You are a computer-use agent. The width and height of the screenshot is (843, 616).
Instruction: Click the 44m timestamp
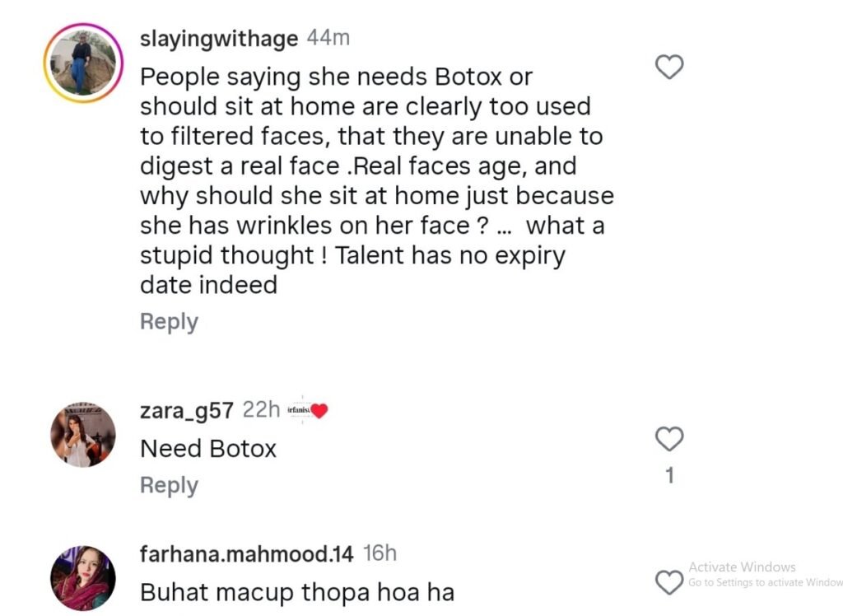pos(329,38)
